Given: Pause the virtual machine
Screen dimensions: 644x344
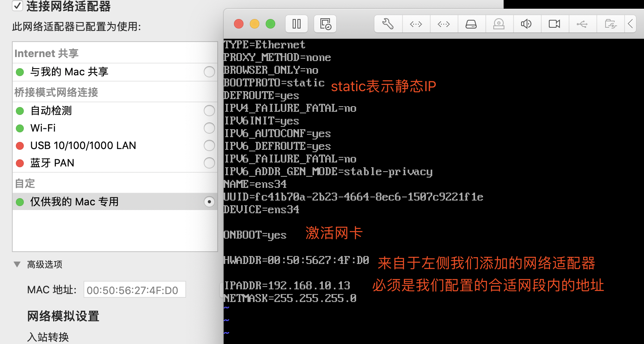Looking at the screenshot, I should point(297,24).
